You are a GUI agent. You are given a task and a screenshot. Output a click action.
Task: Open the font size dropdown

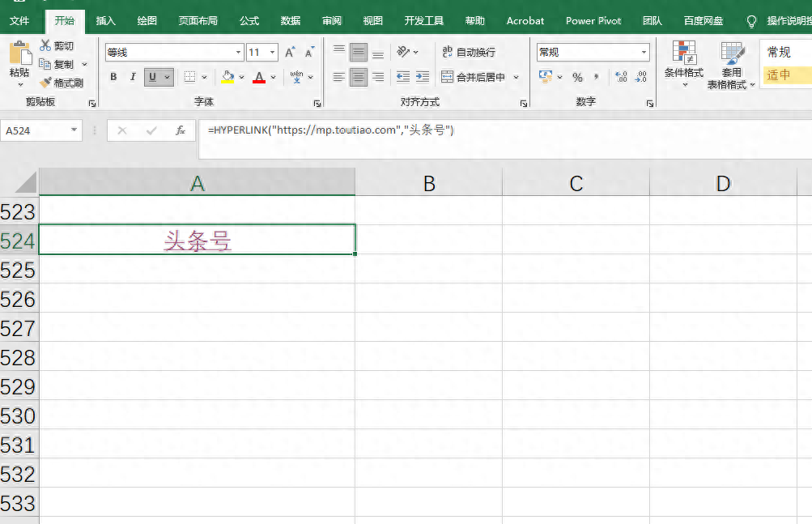pos(272,53)
